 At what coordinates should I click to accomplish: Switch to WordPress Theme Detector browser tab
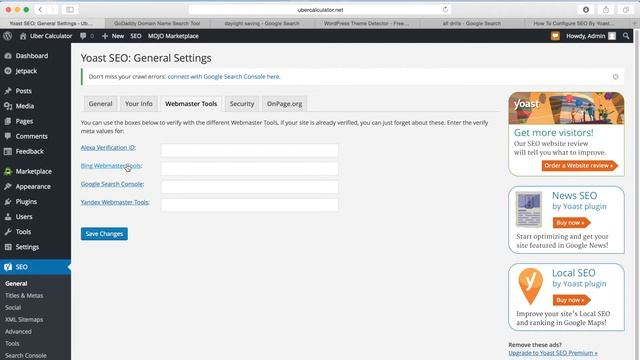click(x=367, y=23)
